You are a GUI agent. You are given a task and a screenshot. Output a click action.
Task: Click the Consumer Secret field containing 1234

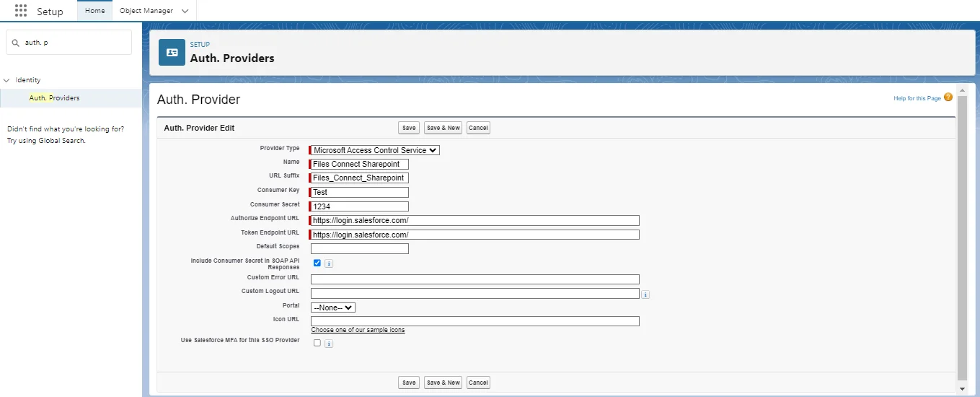359,206
